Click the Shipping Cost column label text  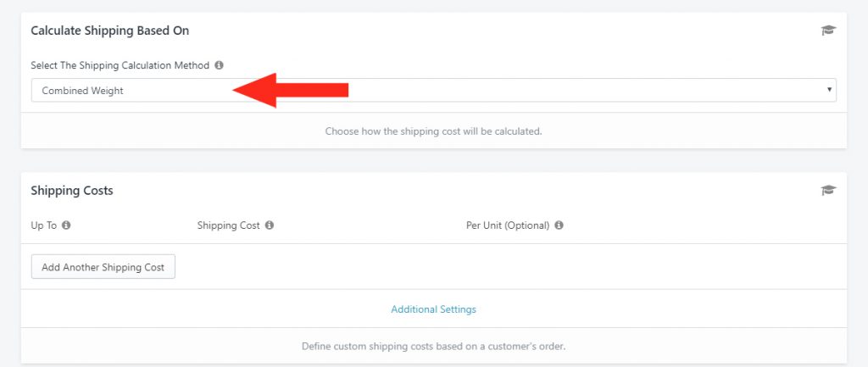coord(229,225)
